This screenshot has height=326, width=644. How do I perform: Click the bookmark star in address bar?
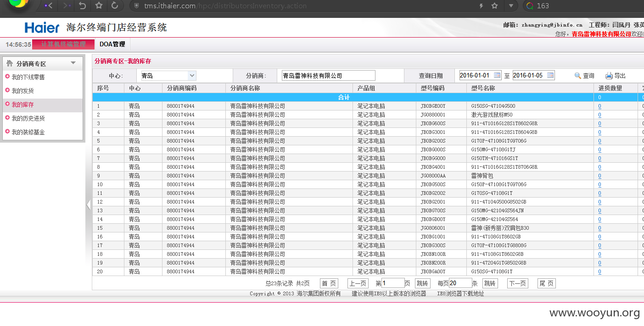tap(494, 6)
